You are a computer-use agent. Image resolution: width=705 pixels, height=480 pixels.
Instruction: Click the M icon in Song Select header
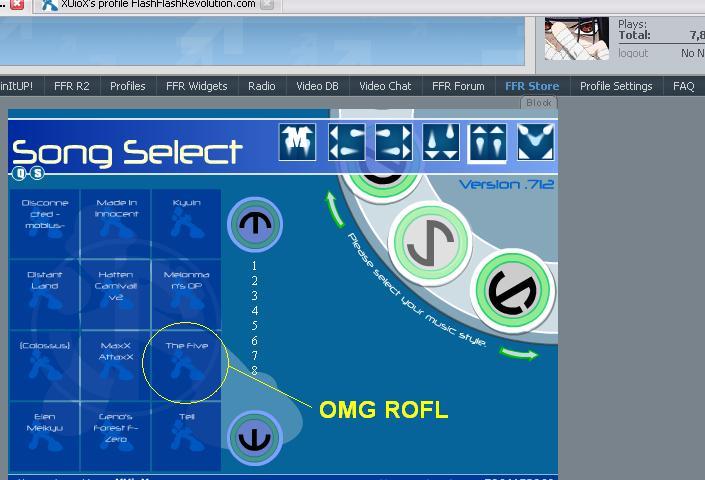click(x=297, y=142)
